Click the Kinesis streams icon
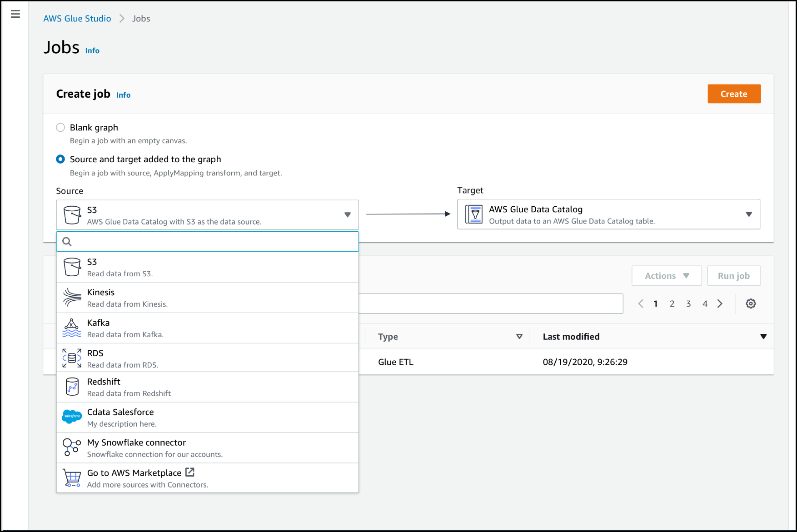The width and height of the screenshot is (797, 532). pos(72,298)
